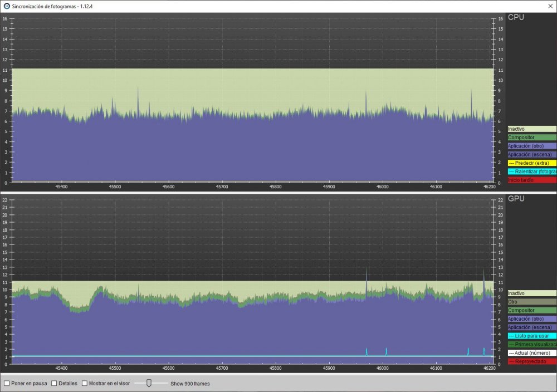
Task: Check the 'Mostrar en el visor' option
Action: pos(85,383)
